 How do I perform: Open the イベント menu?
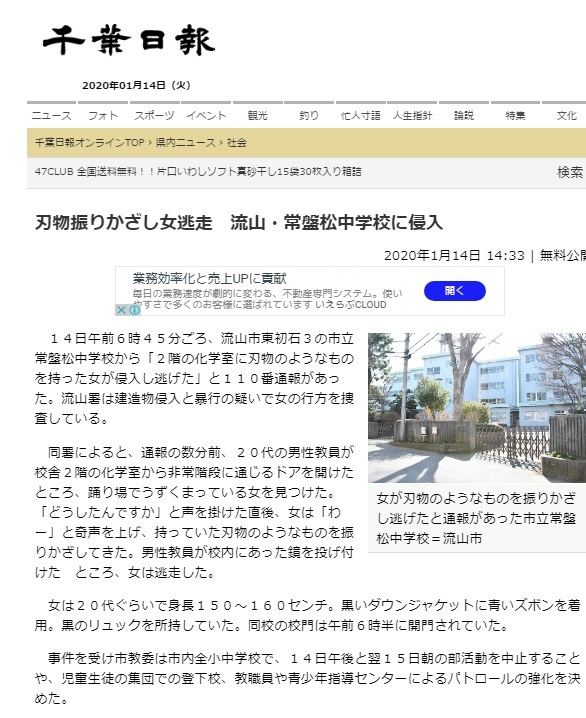coord(206,115)
